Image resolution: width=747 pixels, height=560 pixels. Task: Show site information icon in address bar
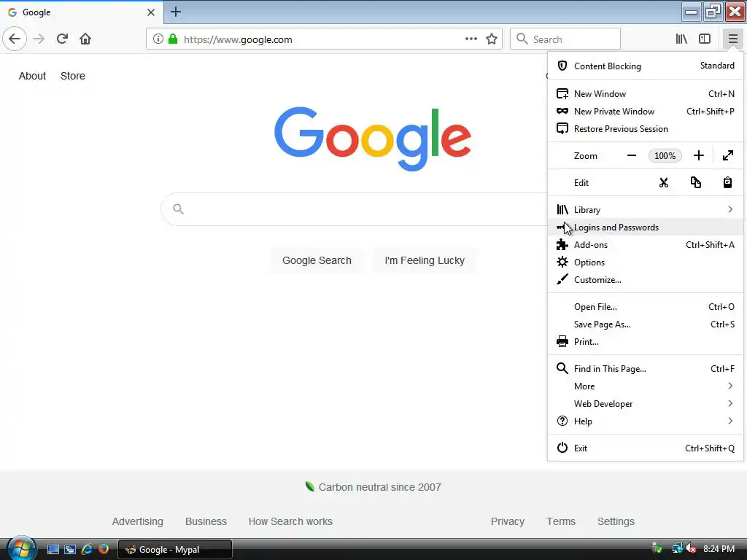coord(158,39)
